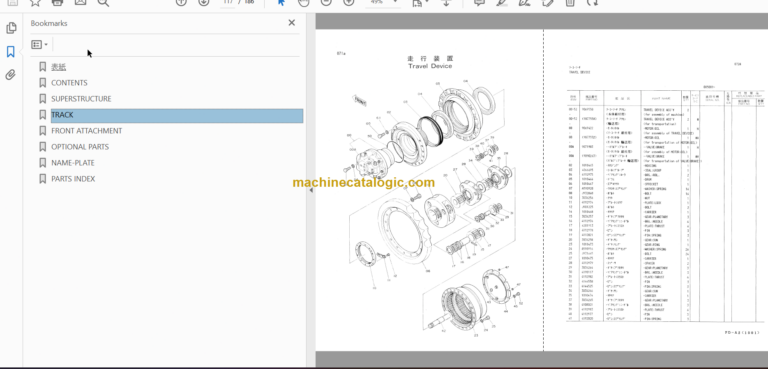
Task: Close the Bookmarks panel
Action: (291, 23)
